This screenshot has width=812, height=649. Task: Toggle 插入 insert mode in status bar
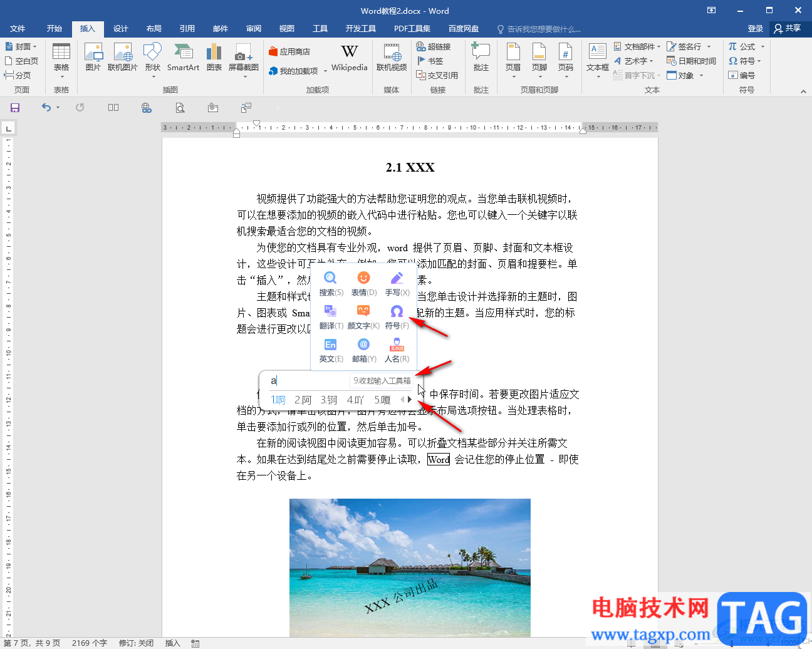pyautogui.click(x=172, y=643)
